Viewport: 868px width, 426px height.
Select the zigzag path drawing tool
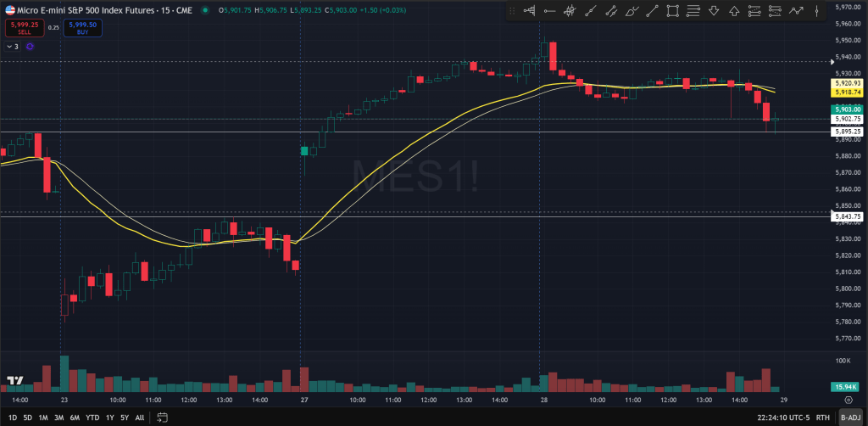(x=796, y=11)
